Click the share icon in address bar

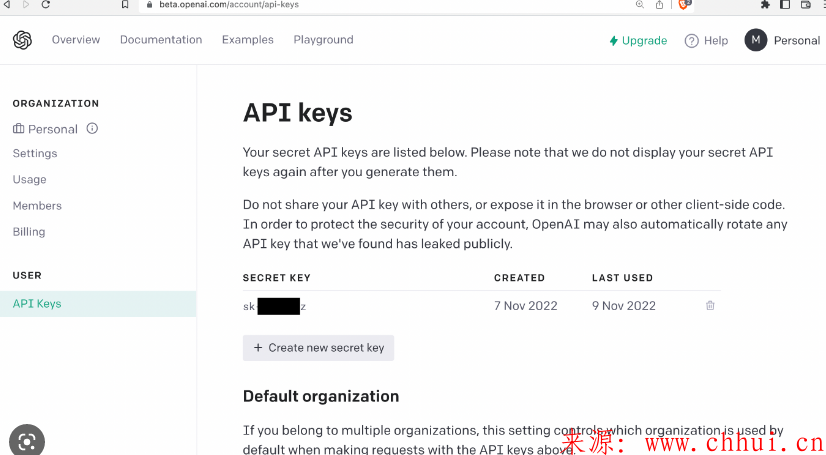pos(659,5)
